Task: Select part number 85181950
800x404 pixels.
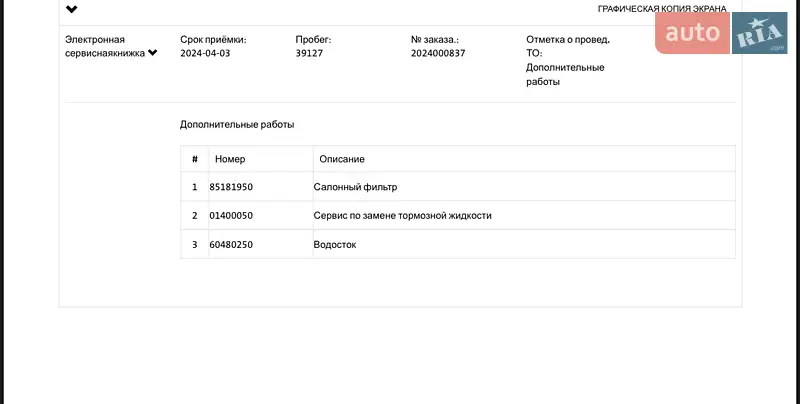Action: [x=231, y=187]
